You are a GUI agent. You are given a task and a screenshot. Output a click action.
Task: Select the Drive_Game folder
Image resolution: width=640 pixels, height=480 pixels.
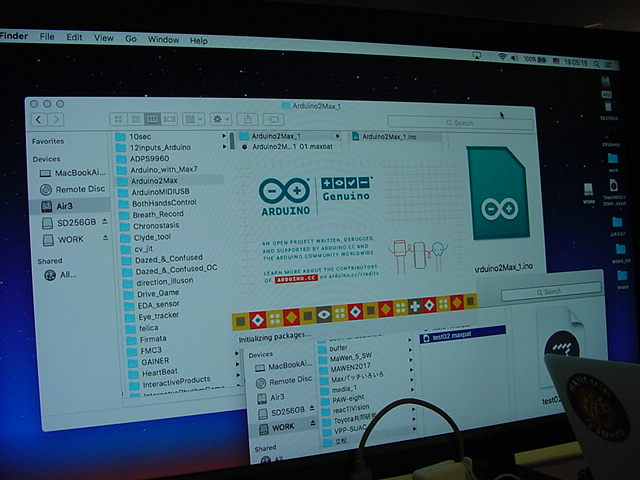152,293
